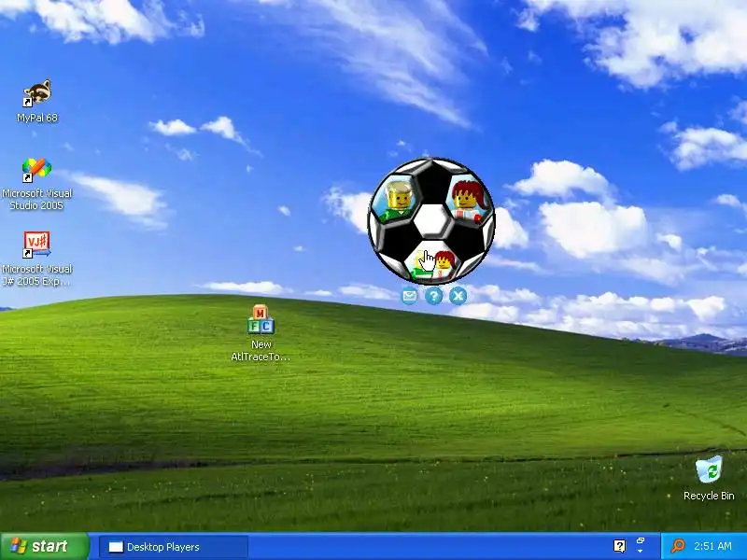This screenshot has width=747, height=560.
Task: Select the red-haired LEGO player panel on the ball
Action: [470, 199]
